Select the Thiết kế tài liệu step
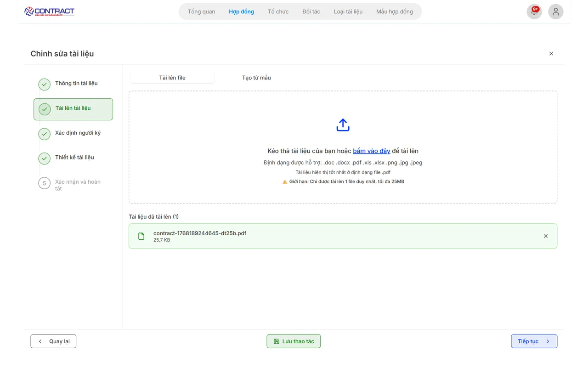Screen dimensions: 588x368 coord(74,158)
